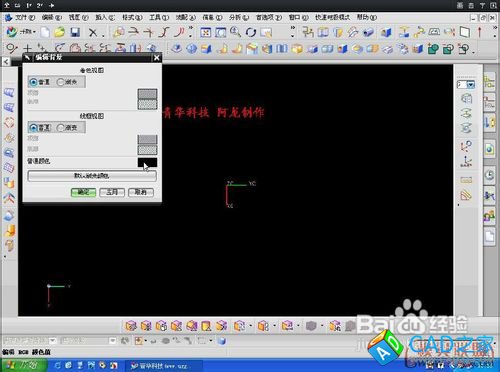Click the Fit view icon in toolbar
Screen dimensions: 500x372
tap(206, 32)
